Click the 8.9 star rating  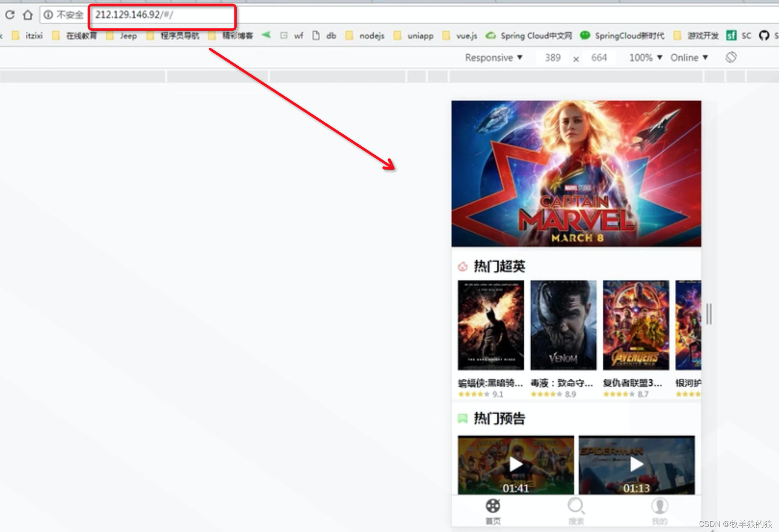pos(553,394)
